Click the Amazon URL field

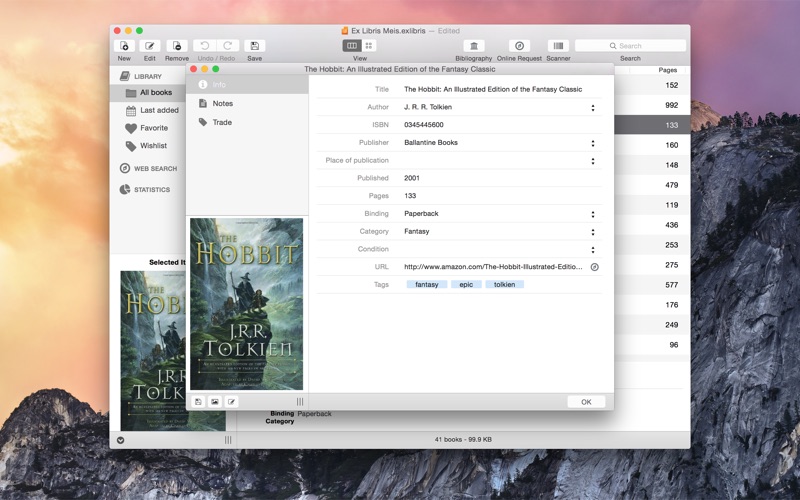493,267
